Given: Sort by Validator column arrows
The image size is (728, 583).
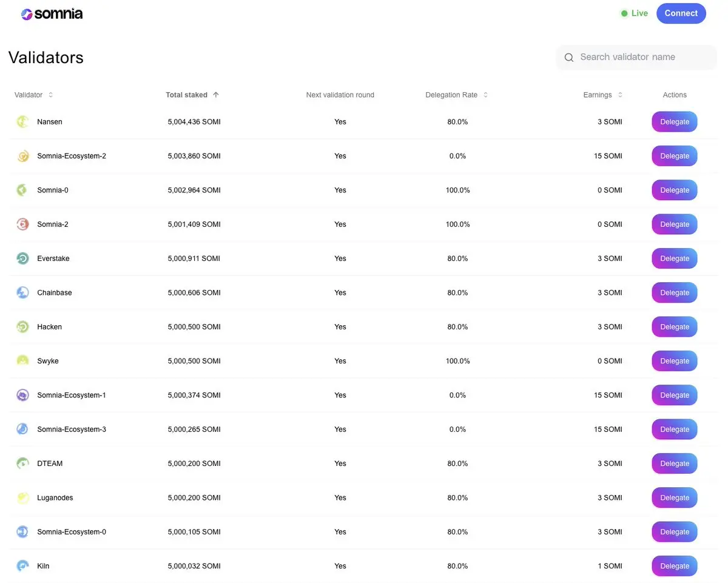Looking at the screenshot, I should click(x=51, y=95).
